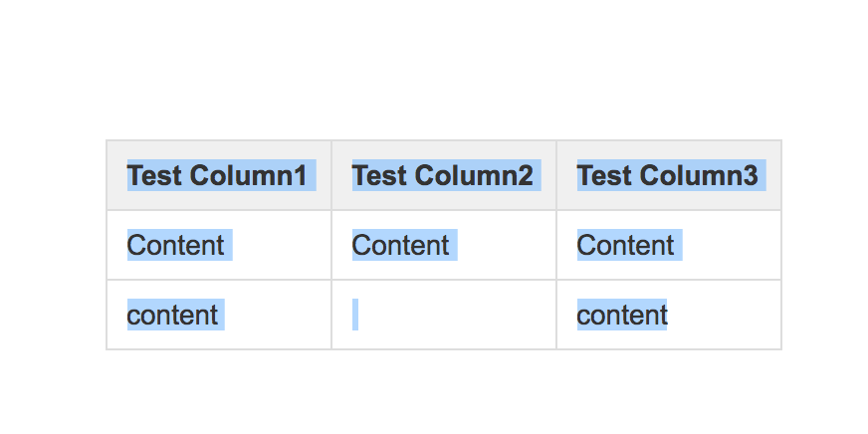Click "Content" under Test Column1

point(175,245)
